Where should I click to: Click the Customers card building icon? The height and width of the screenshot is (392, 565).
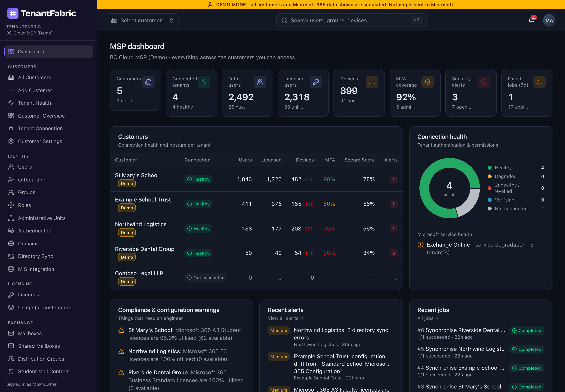click(x=148, y=82)
